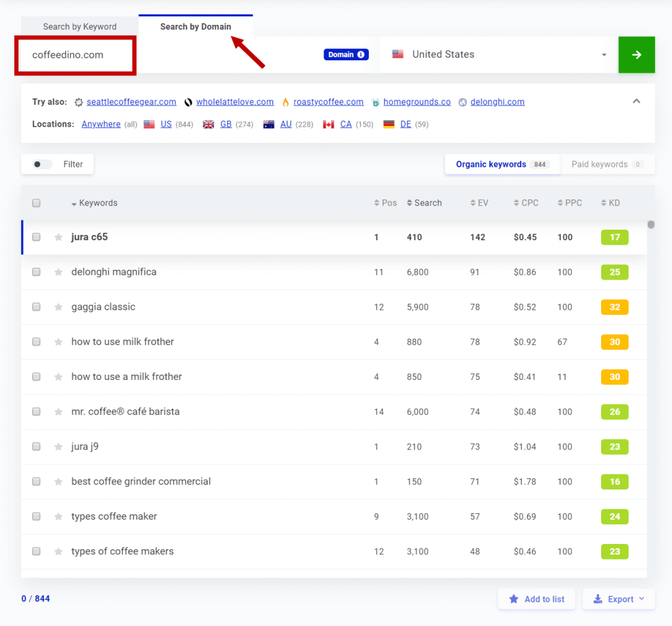
Task: Click the coffeedino.com domain input field
Action: (x=75, y=56)
